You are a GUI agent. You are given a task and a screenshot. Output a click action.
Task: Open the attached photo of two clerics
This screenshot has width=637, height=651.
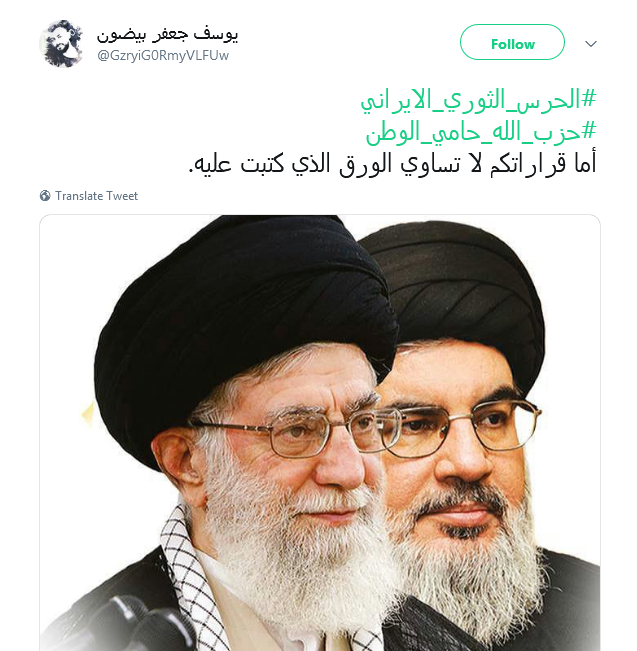320,433
